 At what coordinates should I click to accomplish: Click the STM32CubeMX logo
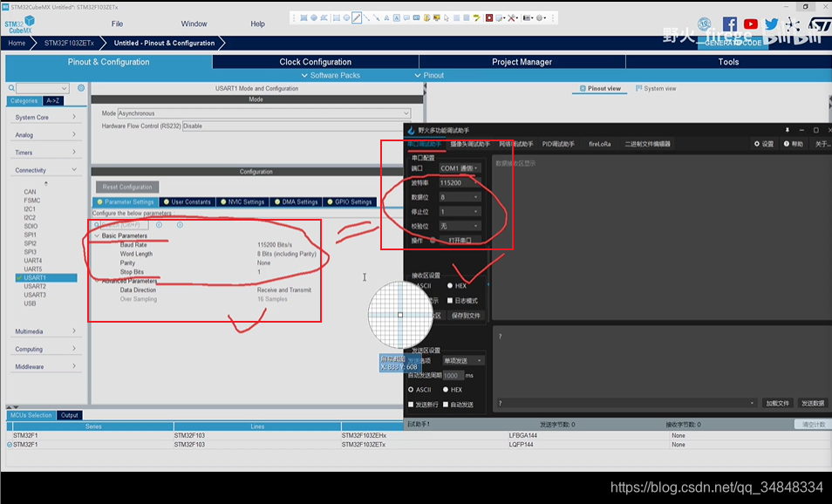[x=20, y=24]
